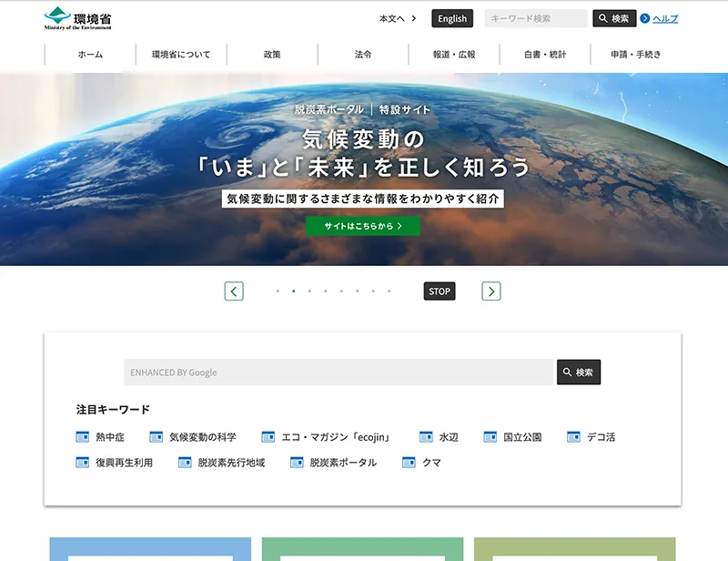Screen dimensions: 728x561
Task: Click the 検索 button beside Google search box
Action: tap(579, 372)
